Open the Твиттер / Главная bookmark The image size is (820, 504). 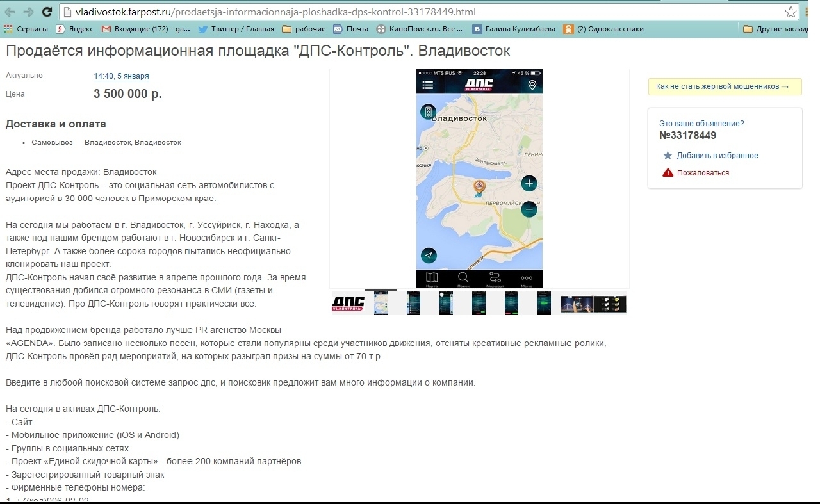pyautogui.click(x=236, y=29)
